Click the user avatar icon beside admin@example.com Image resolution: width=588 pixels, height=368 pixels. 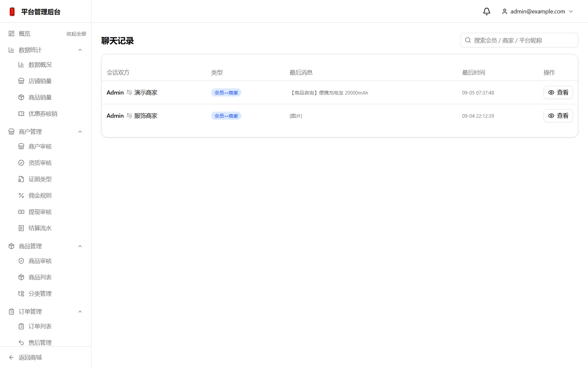pos(505,11)
